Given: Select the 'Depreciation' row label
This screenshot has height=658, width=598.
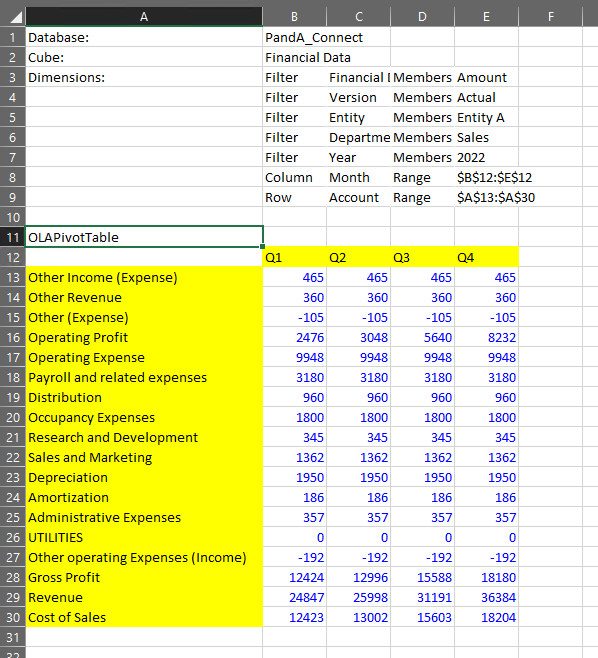Looking at the screenshot, I should pyautogui.click(x=144, y=477).
